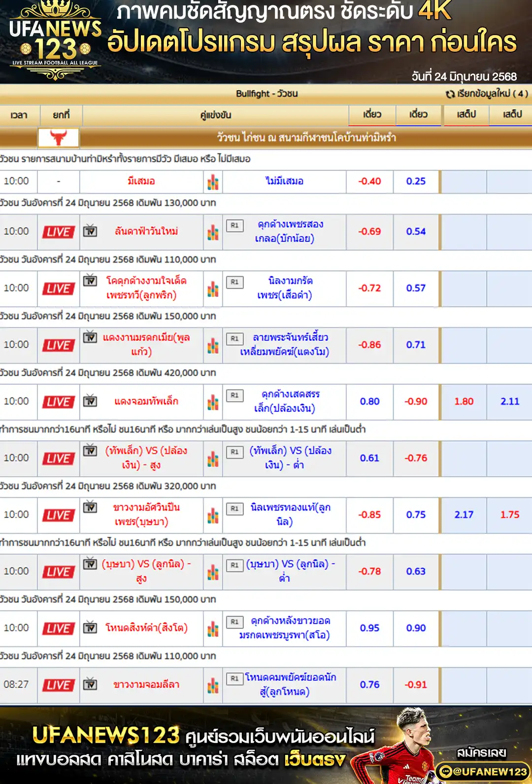The image size is (532, 784).
Task: Click first สเต็ป column header
Action: (466, 115)
